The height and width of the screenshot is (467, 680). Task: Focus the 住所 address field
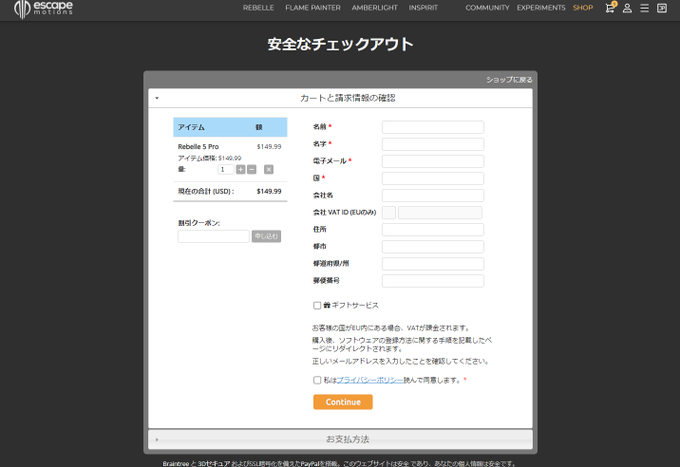click(433, 230)
